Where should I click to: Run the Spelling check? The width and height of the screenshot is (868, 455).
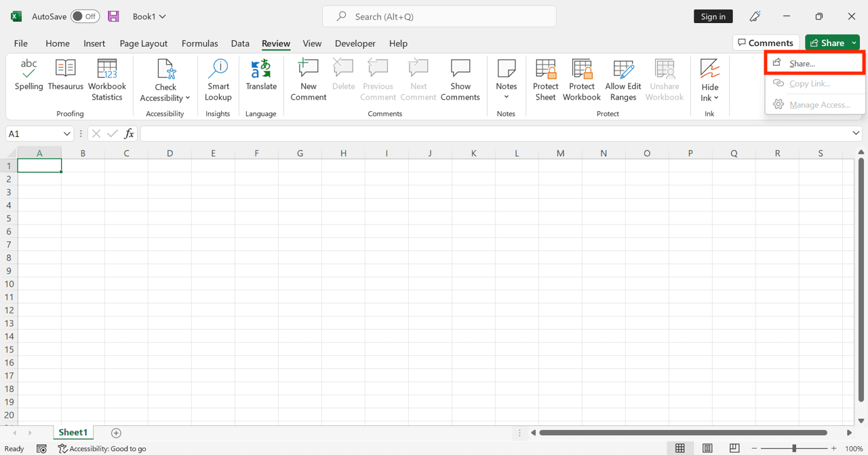click(x=28, y=75)
